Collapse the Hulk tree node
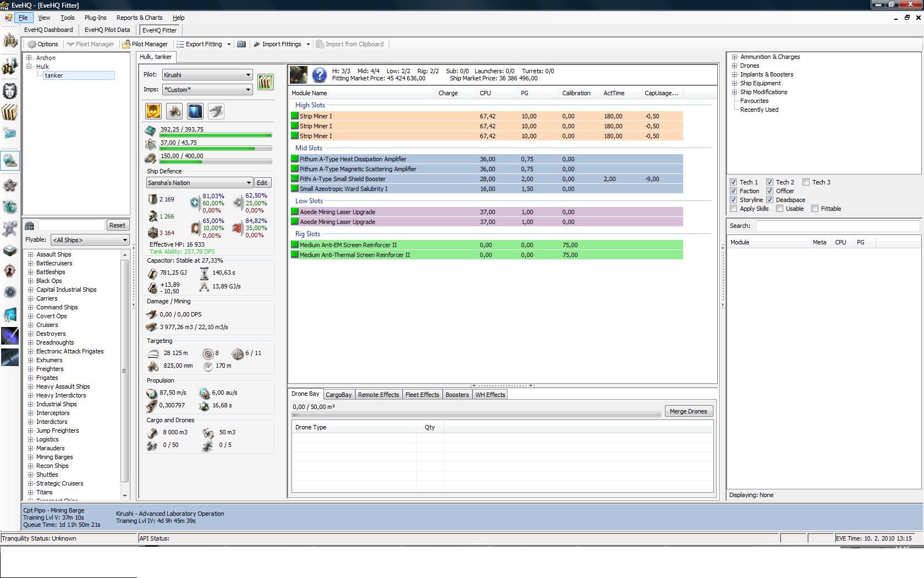 pyautogui.click(x=29, y=67)
